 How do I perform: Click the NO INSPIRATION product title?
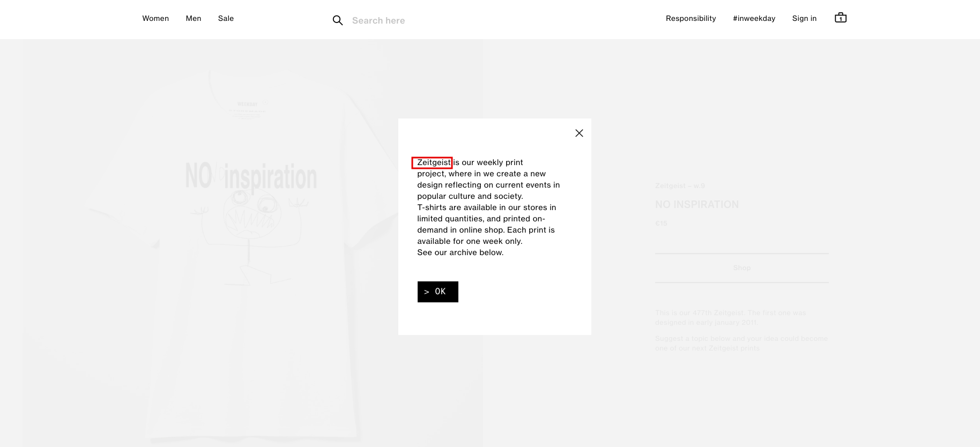696,204
